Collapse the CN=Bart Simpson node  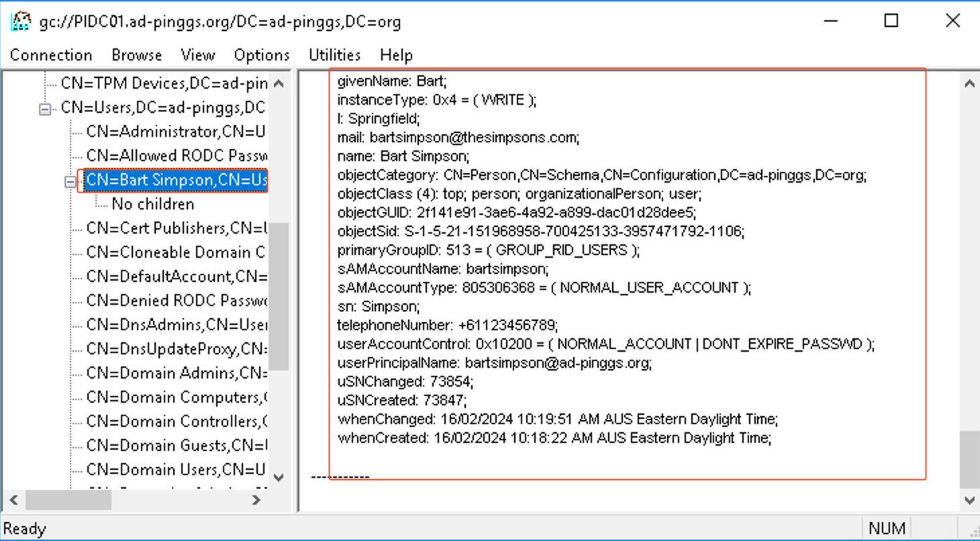[70, 181]
